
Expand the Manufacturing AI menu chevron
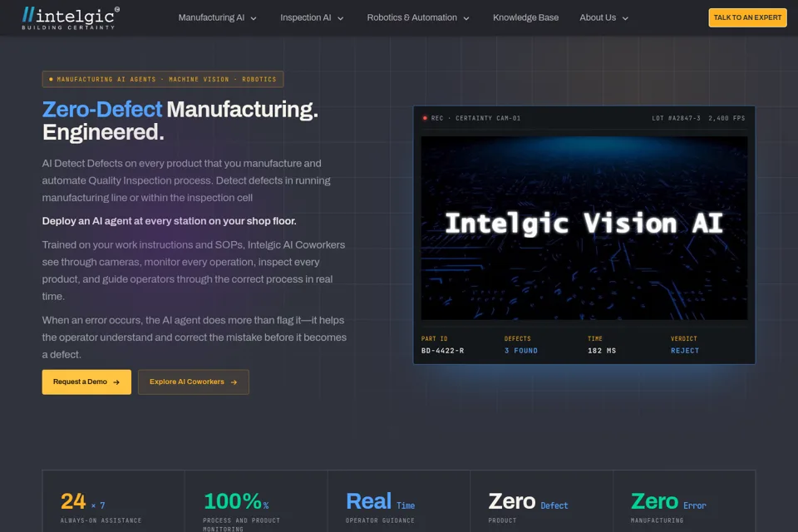click(x=254, y=18)
